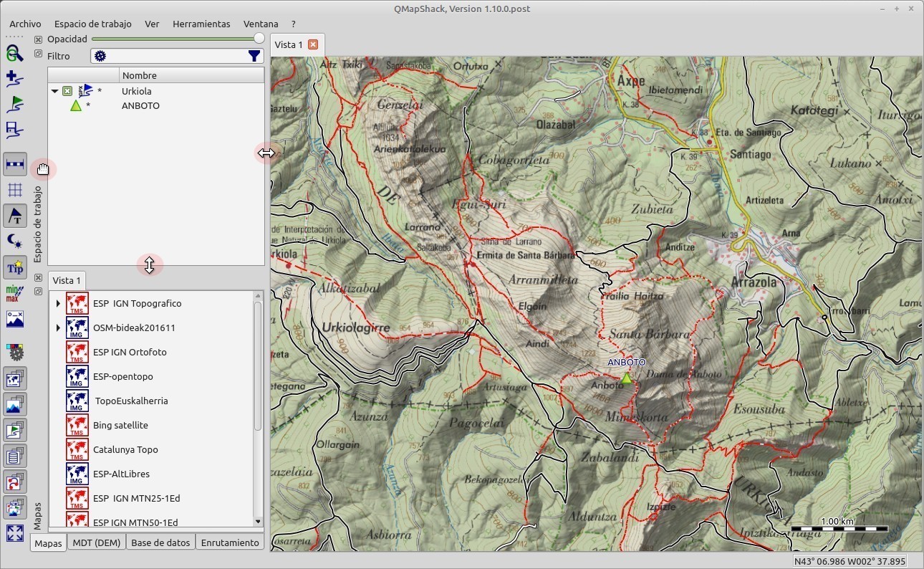Click the load GIS data flag icon

(x=15, y=105)
